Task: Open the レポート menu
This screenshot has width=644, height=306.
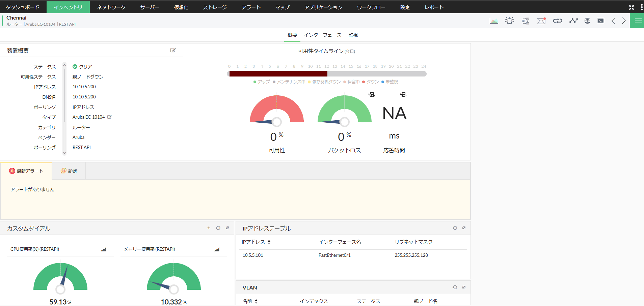Action: click(434, 7)
